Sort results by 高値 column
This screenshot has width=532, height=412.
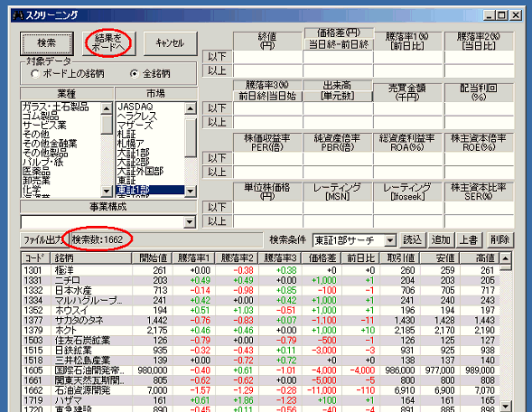(x=480, y=258)
